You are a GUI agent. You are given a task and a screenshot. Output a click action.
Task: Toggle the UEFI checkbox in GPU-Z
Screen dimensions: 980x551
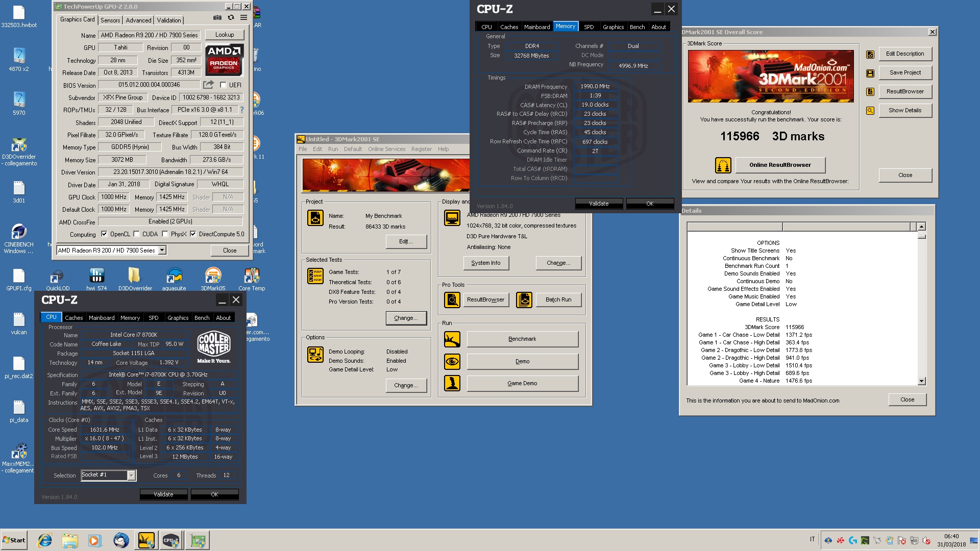(x=223, y=85)
